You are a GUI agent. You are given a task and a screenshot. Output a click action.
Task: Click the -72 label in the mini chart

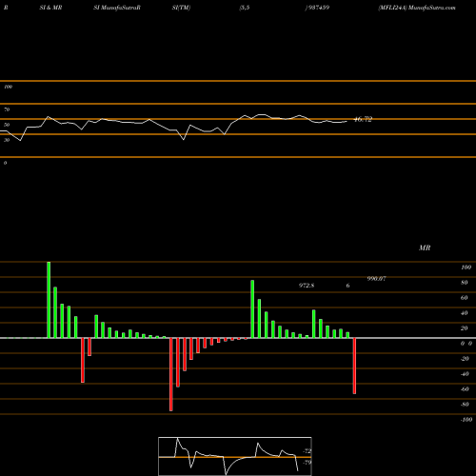307,451
